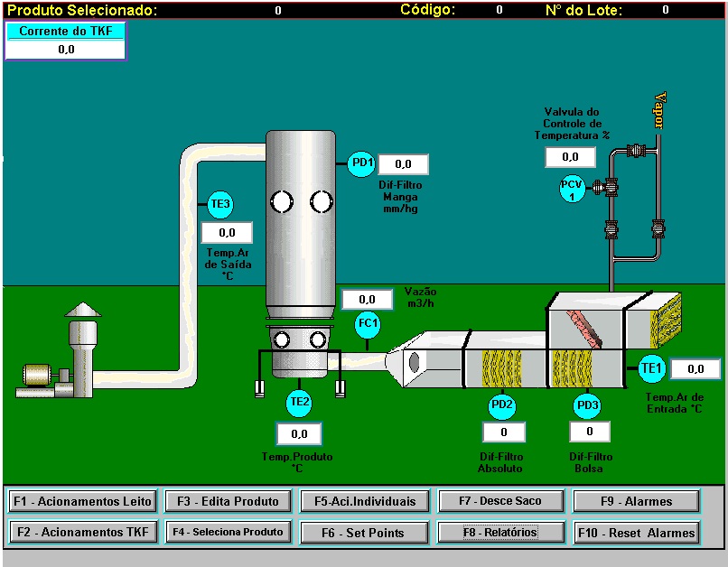
Task: View F9 - Alarmes list
Action: point(637,501)
